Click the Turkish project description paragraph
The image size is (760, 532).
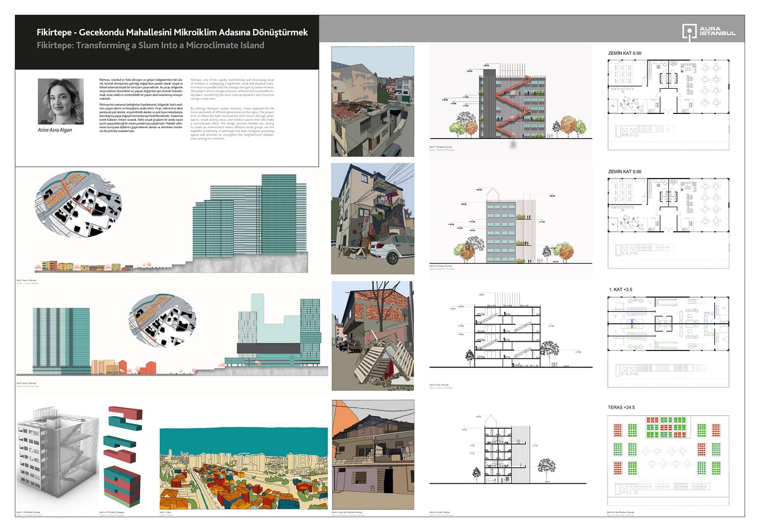point(141,106)
